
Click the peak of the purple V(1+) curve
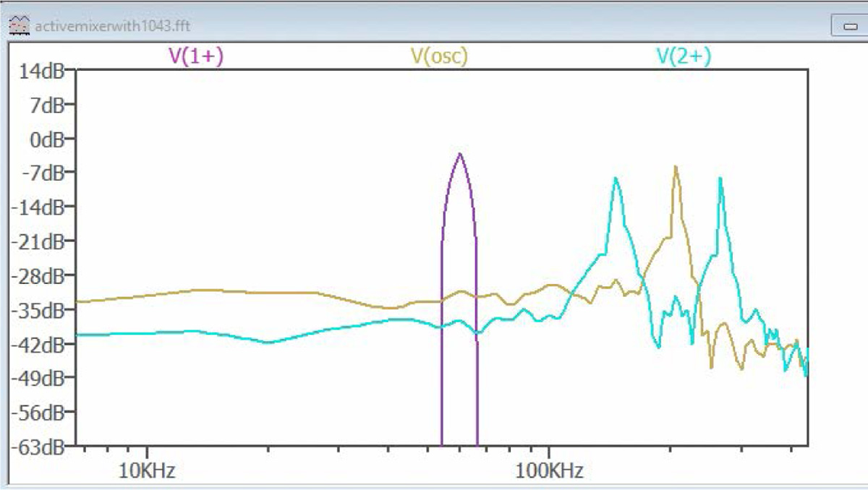point(459,154)
